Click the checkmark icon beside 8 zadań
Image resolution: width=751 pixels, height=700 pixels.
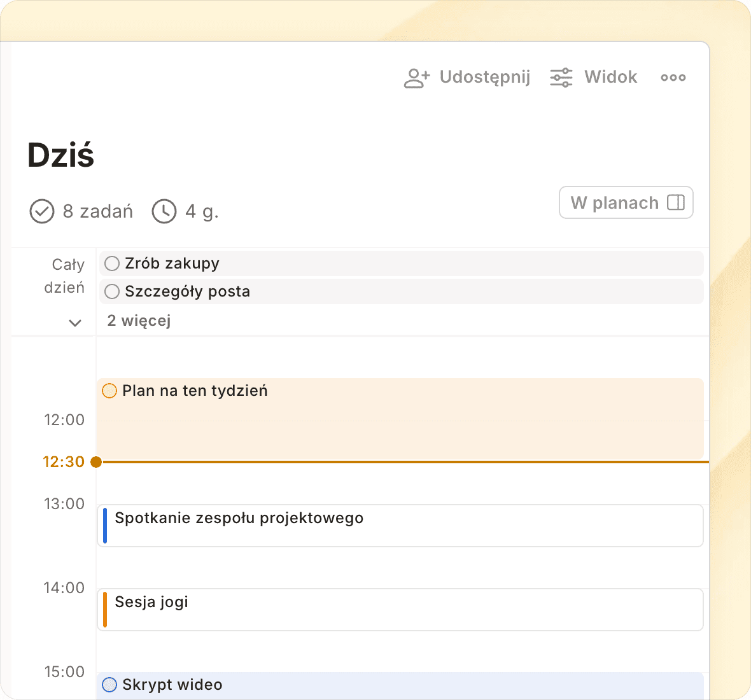tap(42, 211)
